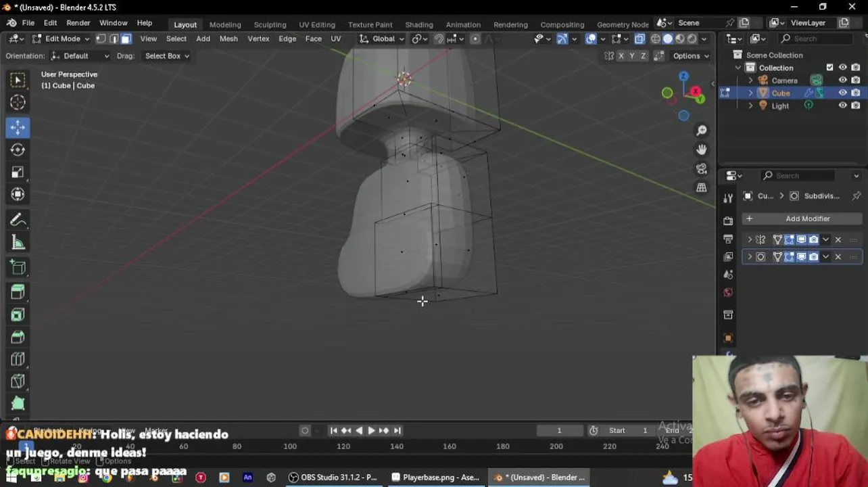This screenshot has width=868, height=487.
Task: Toggle proportional editing
Action: (x=475, y=39)
